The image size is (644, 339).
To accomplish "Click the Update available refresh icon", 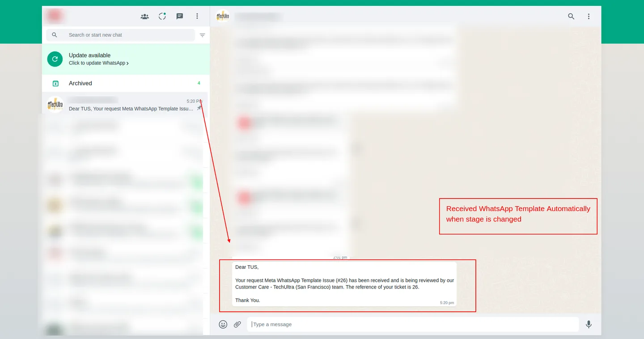I will (x=55, y=59).
